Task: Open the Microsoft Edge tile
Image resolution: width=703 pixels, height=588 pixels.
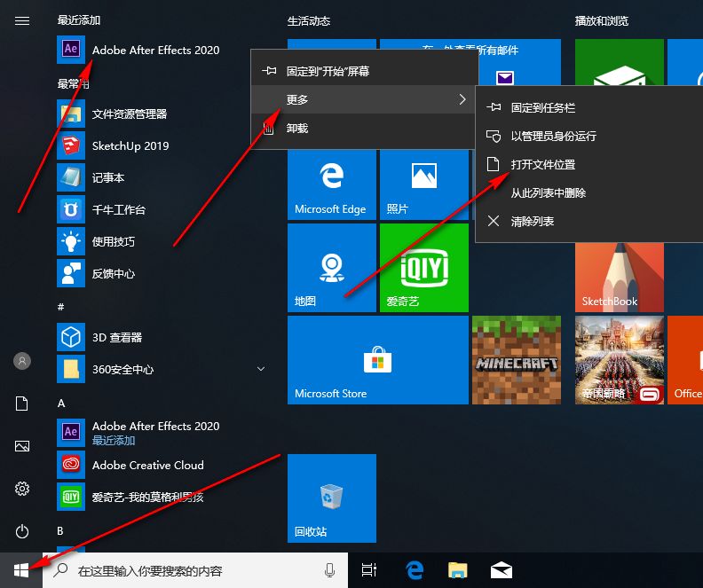Action: click(x=332, y=184)
